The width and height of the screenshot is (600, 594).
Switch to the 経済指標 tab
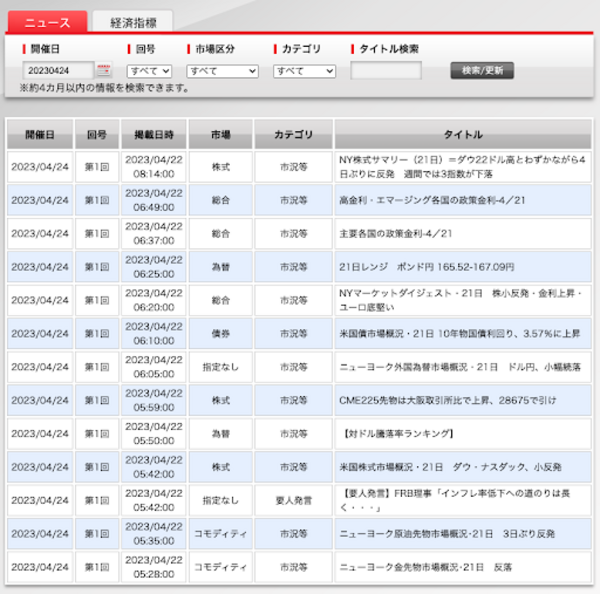point(131,21)
